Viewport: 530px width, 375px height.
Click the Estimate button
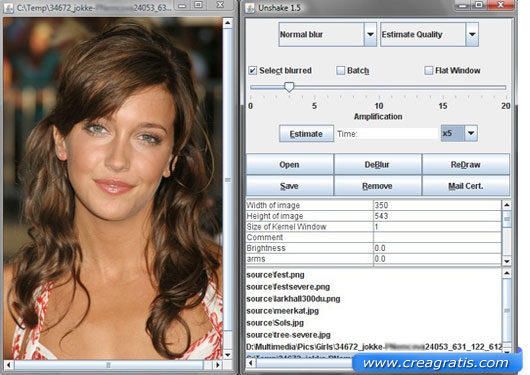point(306,134)
